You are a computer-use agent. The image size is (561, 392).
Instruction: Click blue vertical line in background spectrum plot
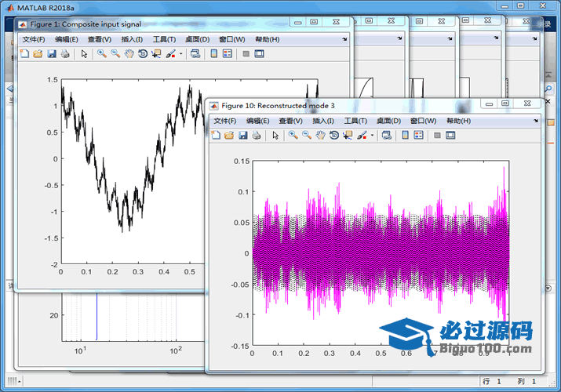(x=97, y=316)
